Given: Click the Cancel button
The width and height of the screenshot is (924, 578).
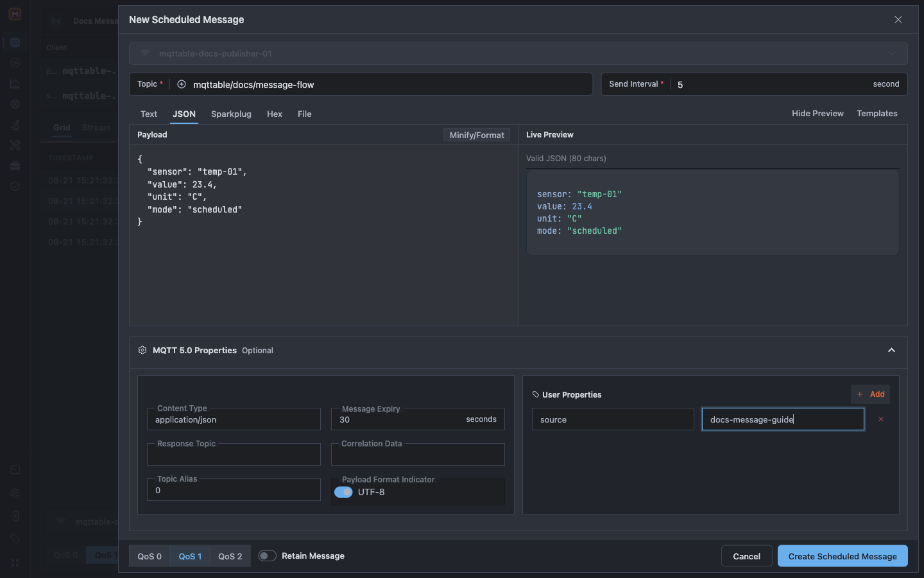Looking at the screenshot, I should (x=747, y=556).
